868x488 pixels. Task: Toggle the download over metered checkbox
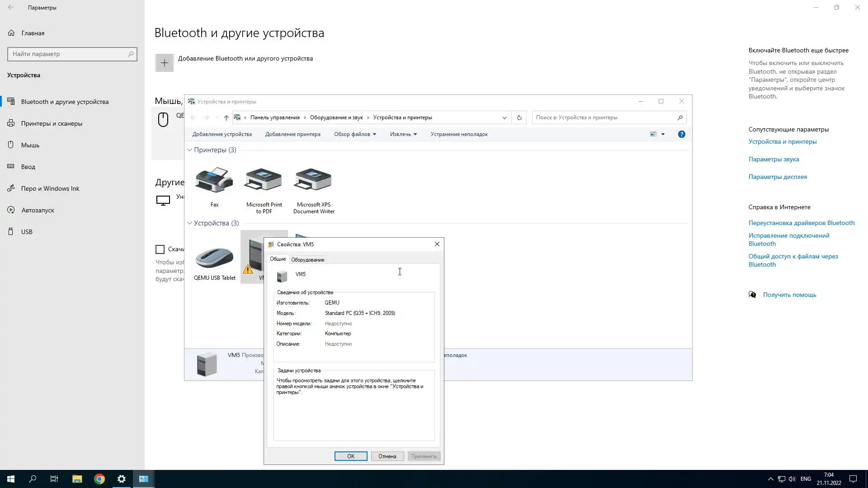pyautogui.click(x=160, y=249)
